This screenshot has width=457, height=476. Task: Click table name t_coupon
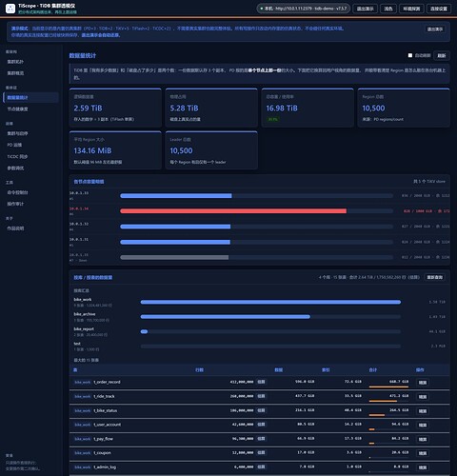pos(102,453)
